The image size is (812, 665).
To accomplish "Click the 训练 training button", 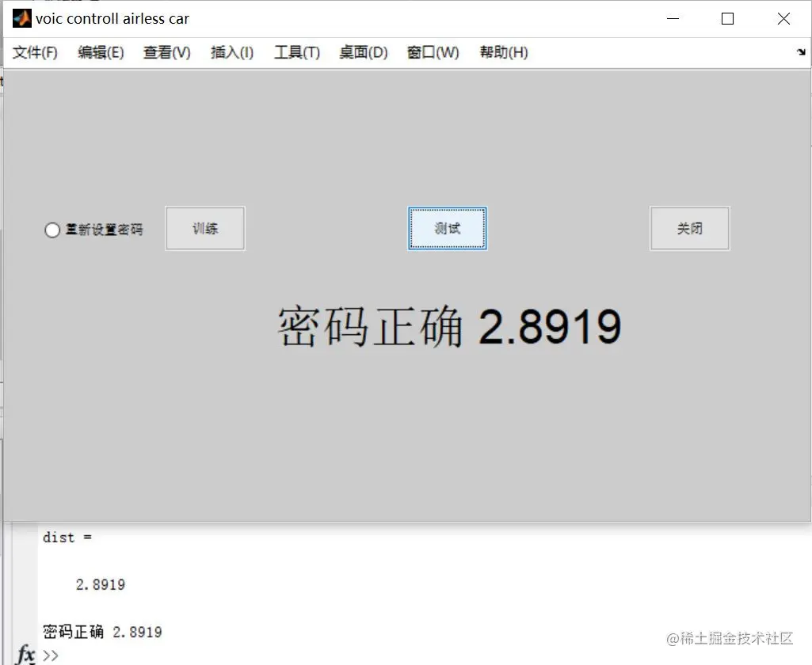I will 204,228.
